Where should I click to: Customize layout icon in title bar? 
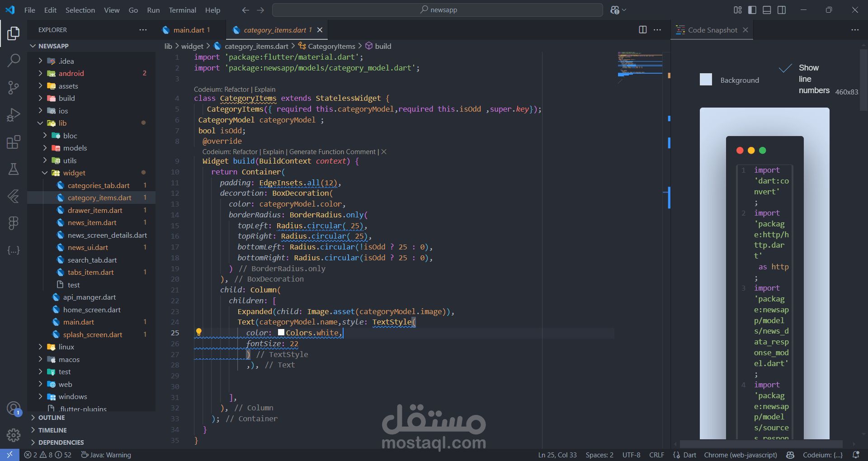[738, 10]
